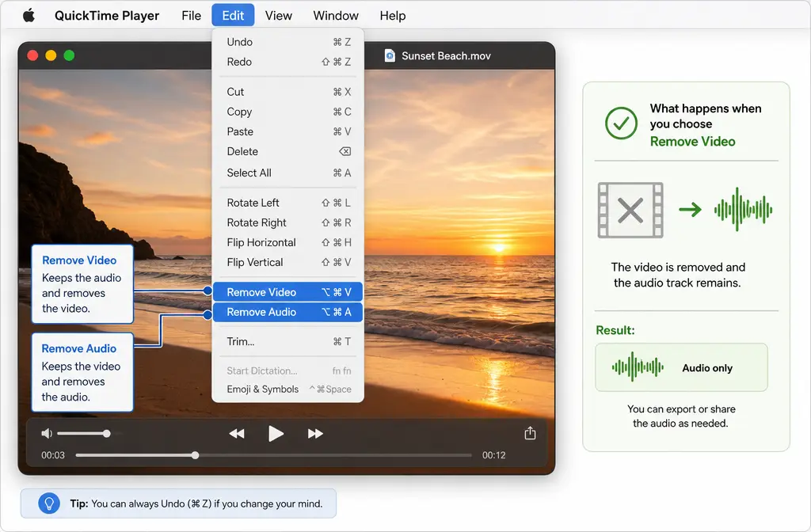Screen dimensions: 811x532
Task: Click the green Remove Video heading
Action: tap(692, 142)
